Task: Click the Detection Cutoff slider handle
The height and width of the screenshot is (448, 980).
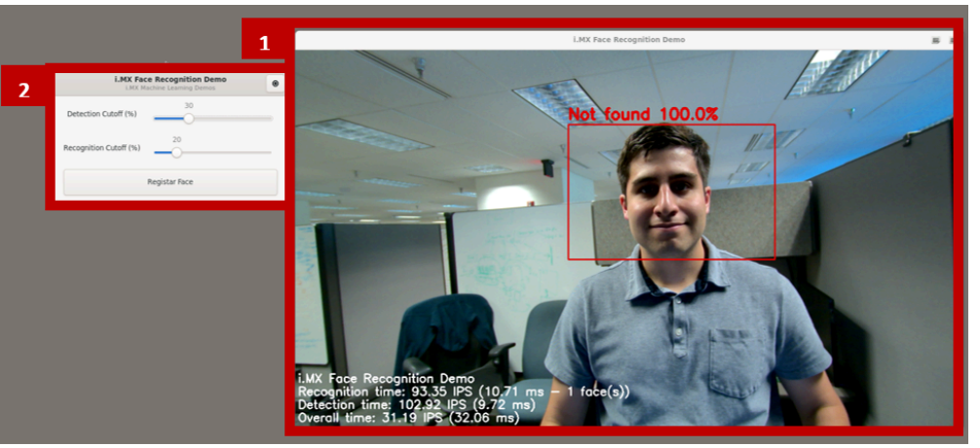Action: pyautogui.click(x=189, y=118)
